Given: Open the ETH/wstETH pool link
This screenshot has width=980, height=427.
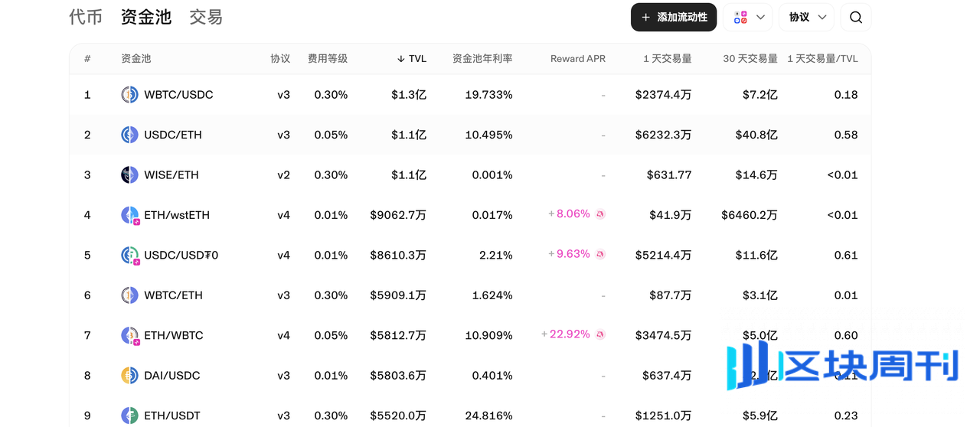Looking at the screenshot, I should coord(177,215).
